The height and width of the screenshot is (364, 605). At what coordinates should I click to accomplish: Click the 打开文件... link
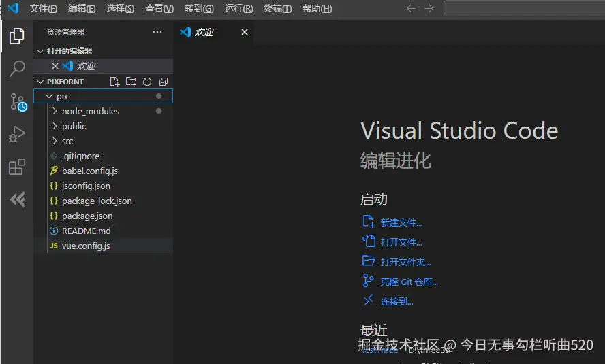[x=401, y=242]
